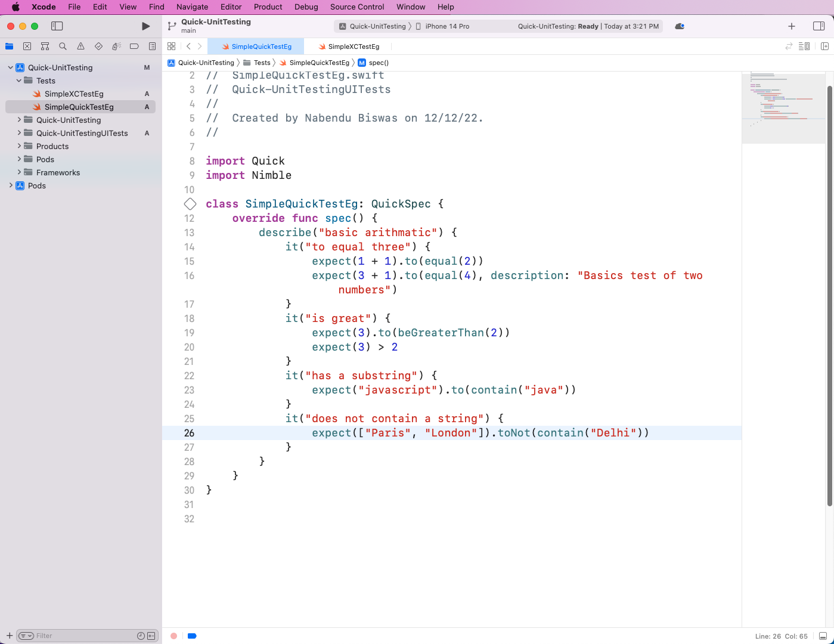The image size is (834, 644).
Task: Open the Navigate menu
Action: coord(193,7)
